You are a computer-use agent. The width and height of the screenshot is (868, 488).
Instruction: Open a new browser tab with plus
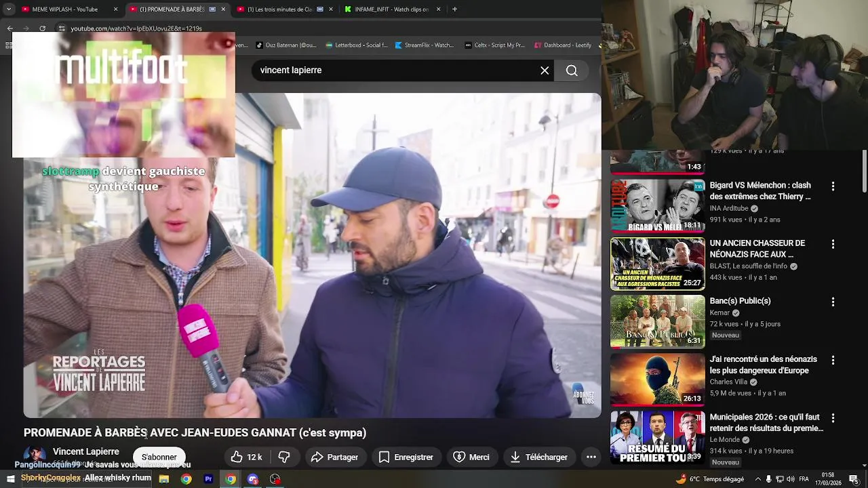click(x=454, y=9)
